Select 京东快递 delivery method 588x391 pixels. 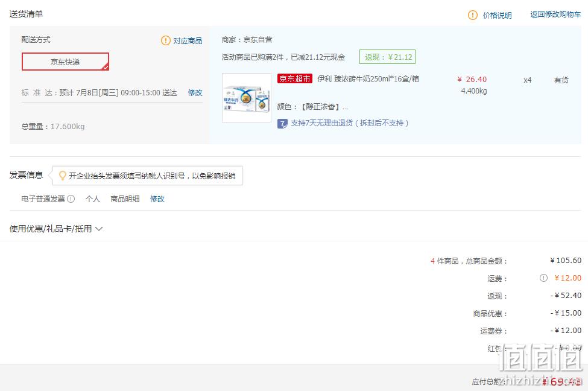pos(65,62)
